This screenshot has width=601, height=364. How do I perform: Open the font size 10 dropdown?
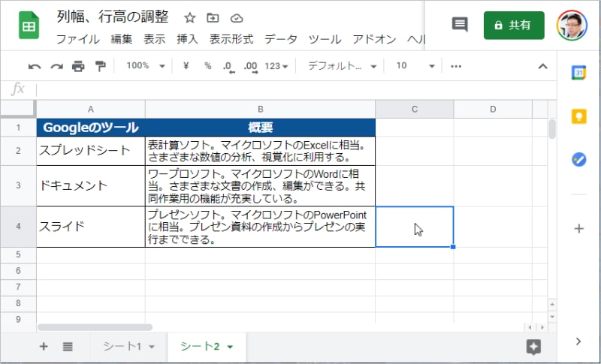click(x=415, y=66)
